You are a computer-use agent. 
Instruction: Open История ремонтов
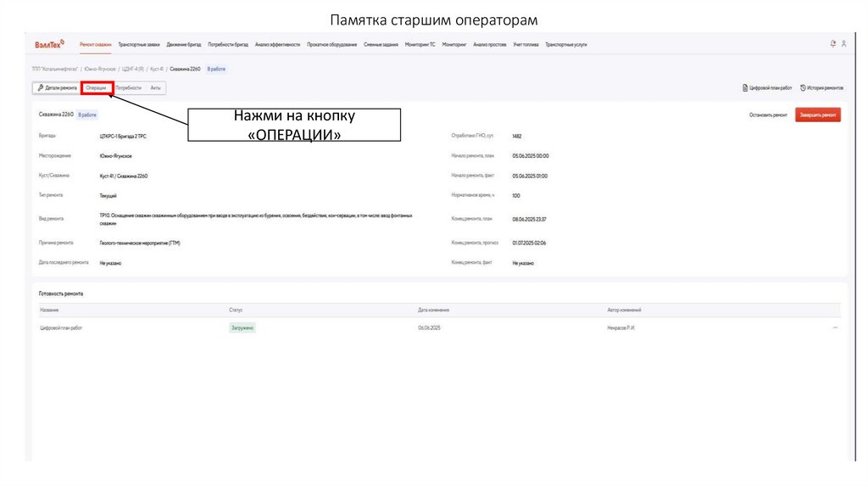pyautogui.click(x=821, y=87)
